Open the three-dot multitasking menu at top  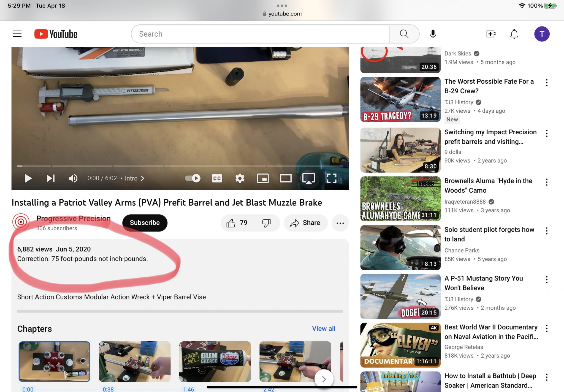coord(282,6)
